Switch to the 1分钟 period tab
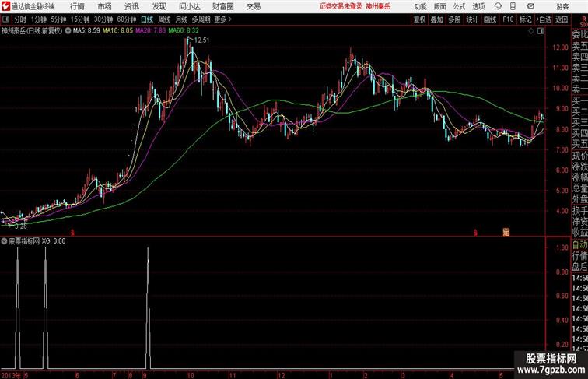588x379 pixels. point(39,19)
